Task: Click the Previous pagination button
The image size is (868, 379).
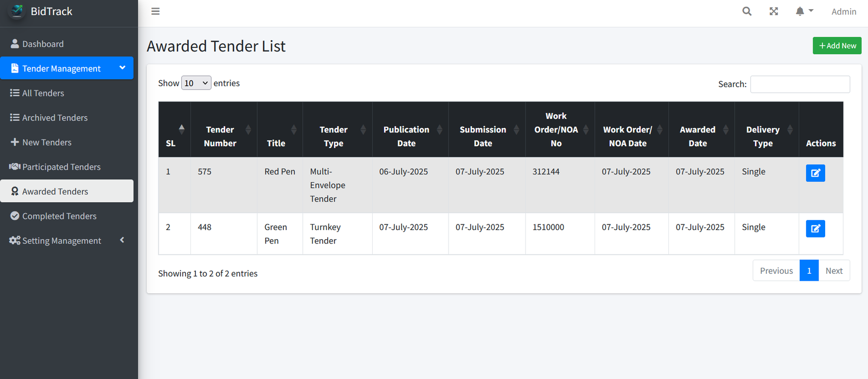Action: 776,271
